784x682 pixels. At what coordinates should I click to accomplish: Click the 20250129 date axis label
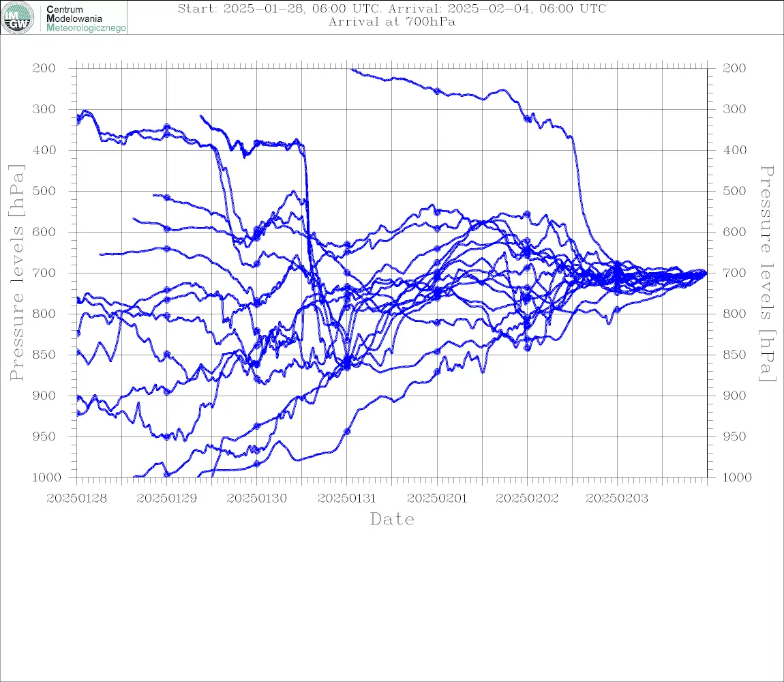tap(166, 499)
